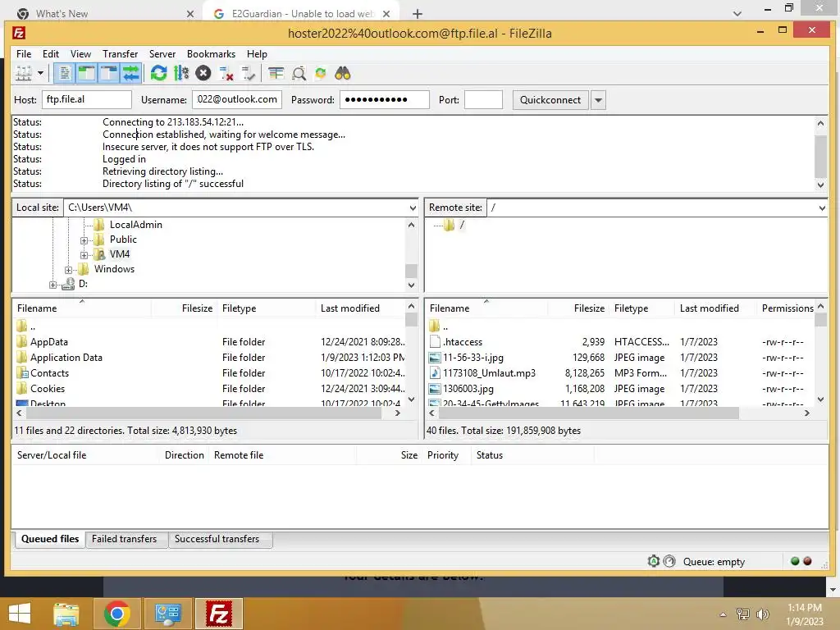840x630 pixels.
Task: Expand the Windows folder tree node
Action: point(68,270)
